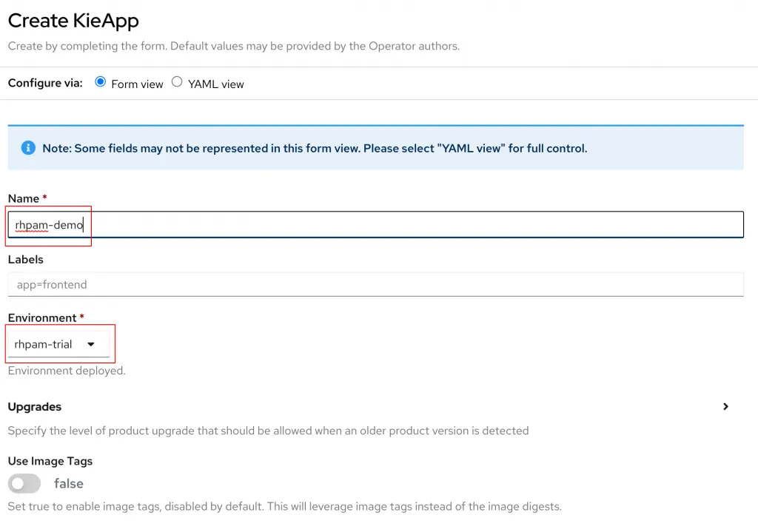758x532 pixels.
Task: Click the 'Configure via:' label
Action: (45, 83)
